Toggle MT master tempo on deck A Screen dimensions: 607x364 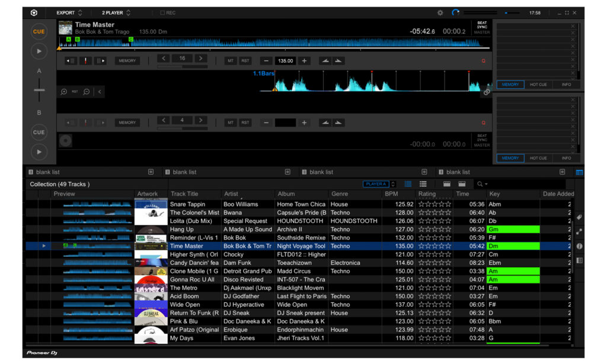[231, 60]
